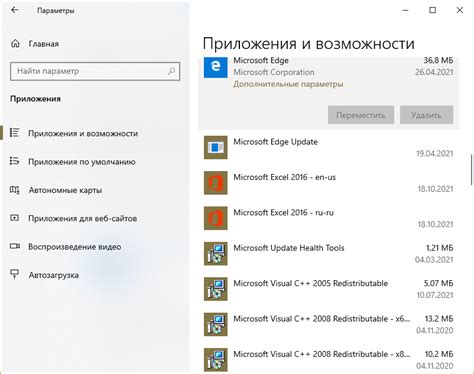Click the Microsoft Edge Update icon
This screenshot has width=474, height=374.
216,147
